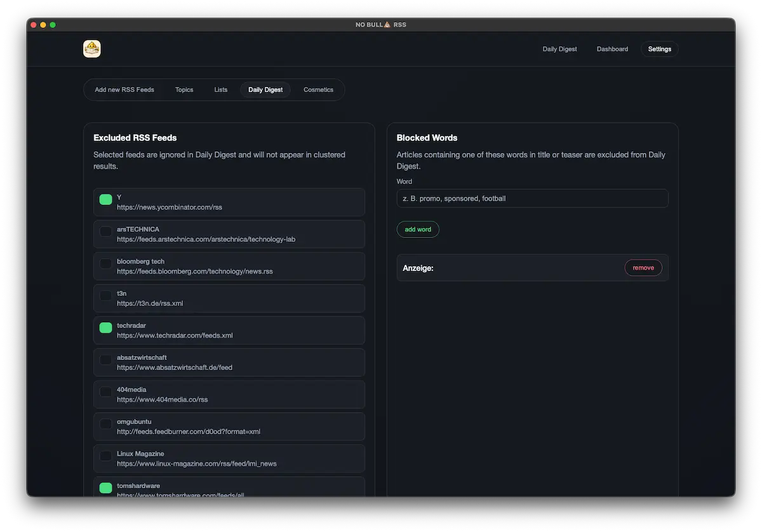This screenshot has height=532, width=762.
Task: Check the bloomberg tech feed checkbox
Action: coord(105,263)
